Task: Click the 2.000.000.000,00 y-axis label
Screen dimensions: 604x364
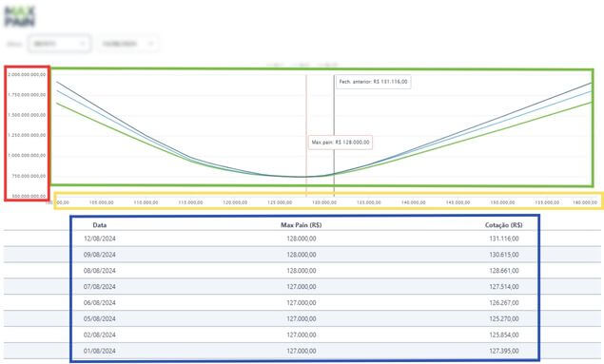Action: 27,75
